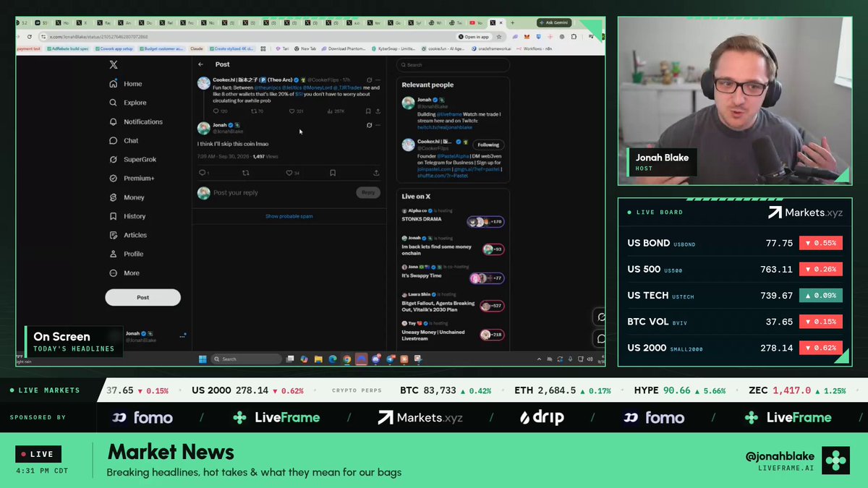This screenshot has width=868, height=488.
Task: Go back using the Post back arrow
Action: pyautogui.click(x=200, y=64)
